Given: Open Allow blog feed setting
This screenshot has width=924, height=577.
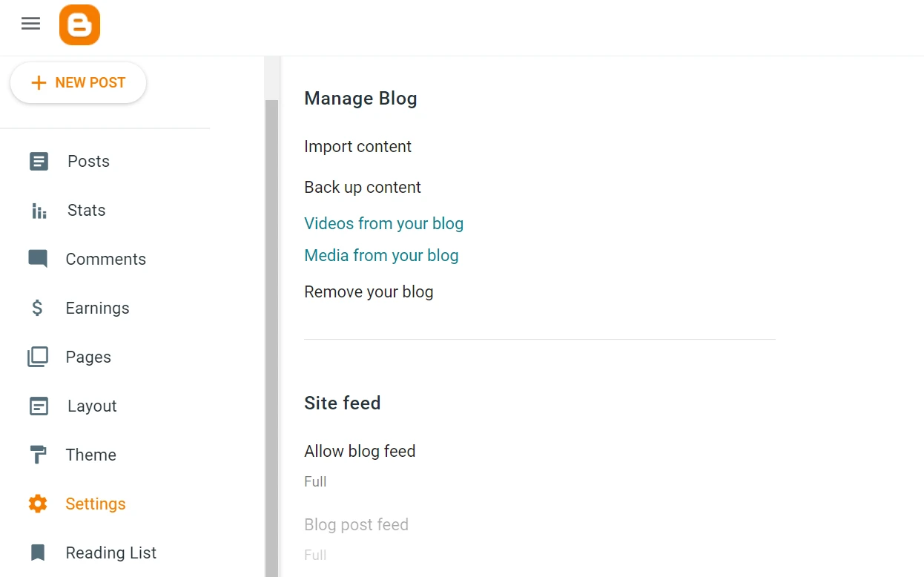Looking at the screenshot, I should 360,451.
